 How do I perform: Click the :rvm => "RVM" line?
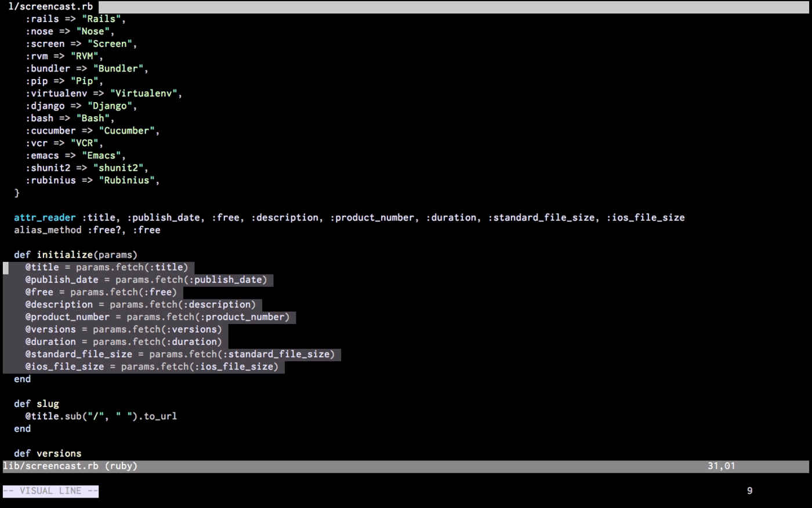(64, 56)
